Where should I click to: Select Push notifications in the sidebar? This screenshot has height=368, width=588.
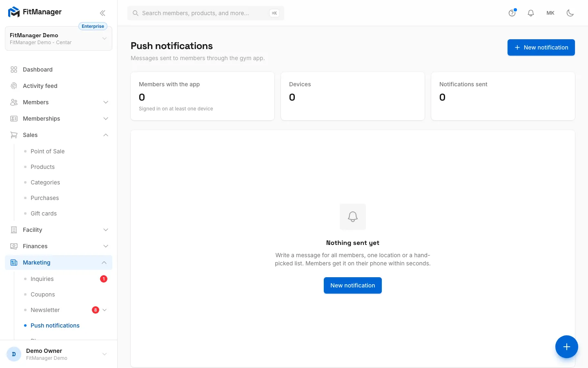(x=55, y=325)
